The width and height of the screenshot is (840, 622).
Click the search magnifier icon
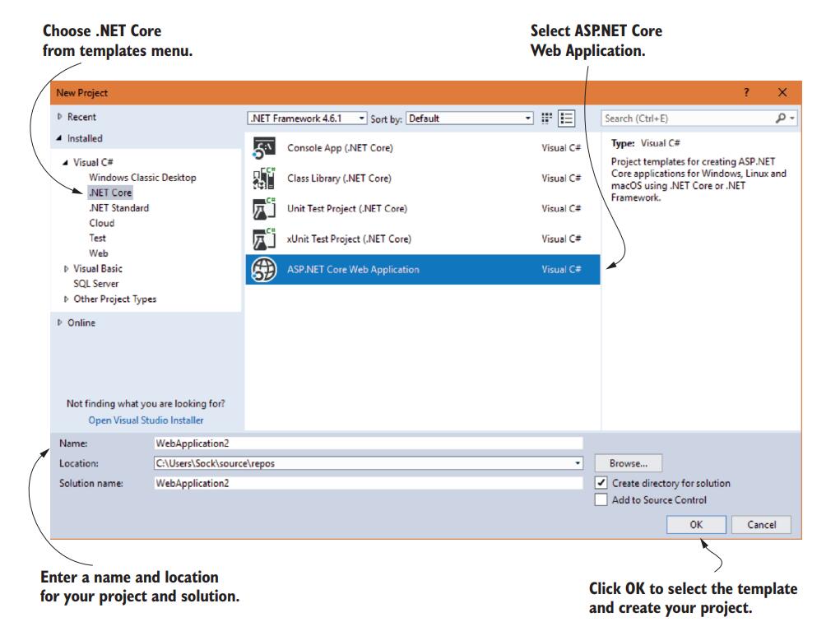[781, 118]
